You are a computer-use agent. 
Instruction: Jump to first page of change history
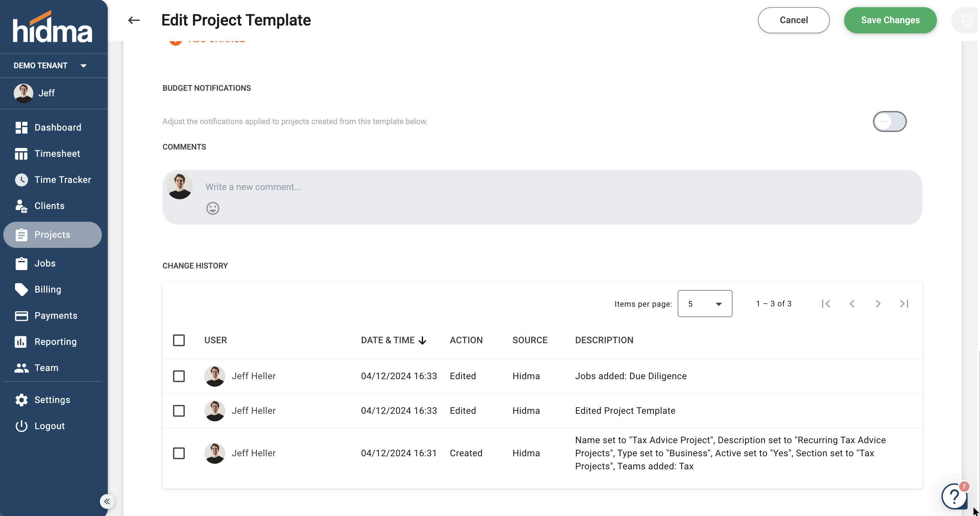tap(826, 304)
